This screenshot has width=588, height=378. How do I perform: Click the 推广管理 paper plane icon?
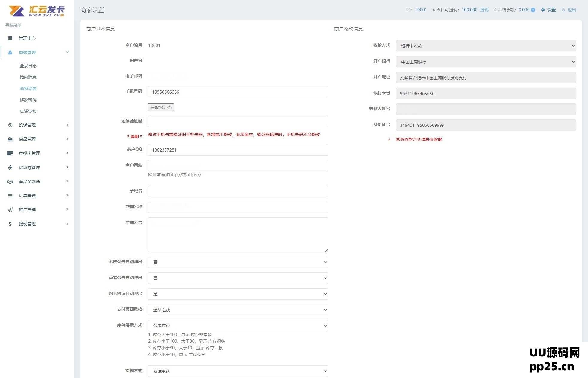coord(10,210)
